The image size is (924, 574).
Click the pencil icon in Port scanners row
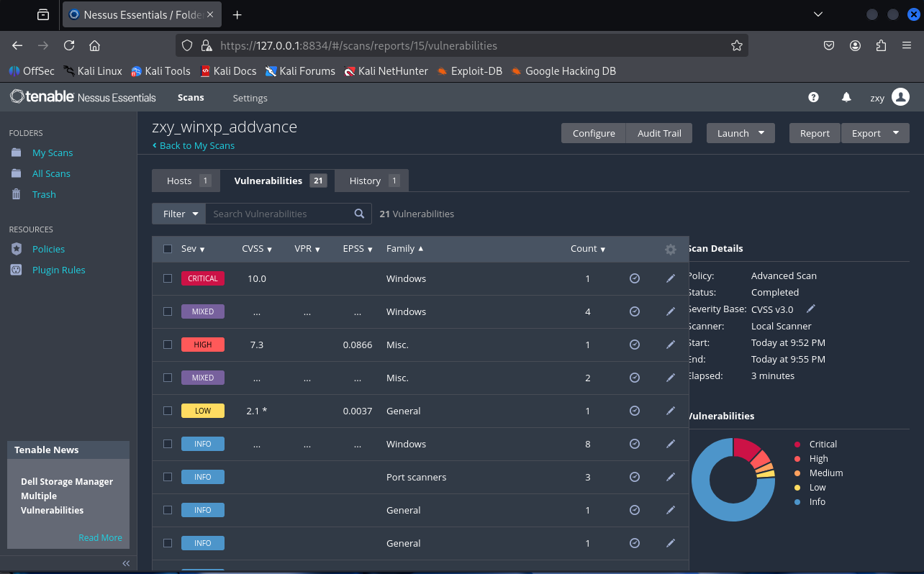pyautogui.click(x=671, y=477)
